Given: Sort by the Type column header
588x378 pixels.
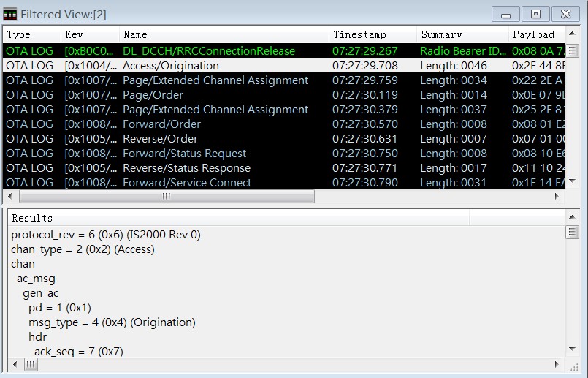Looking at the screenshot, I should click(32, 34).
